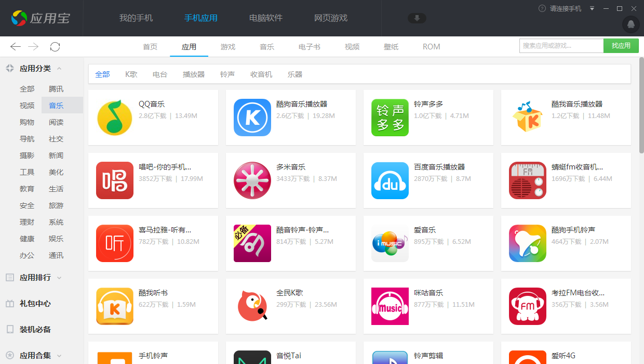Select the 全部 filter above the app list
644x364 pixels.
[x=102, y=74]
